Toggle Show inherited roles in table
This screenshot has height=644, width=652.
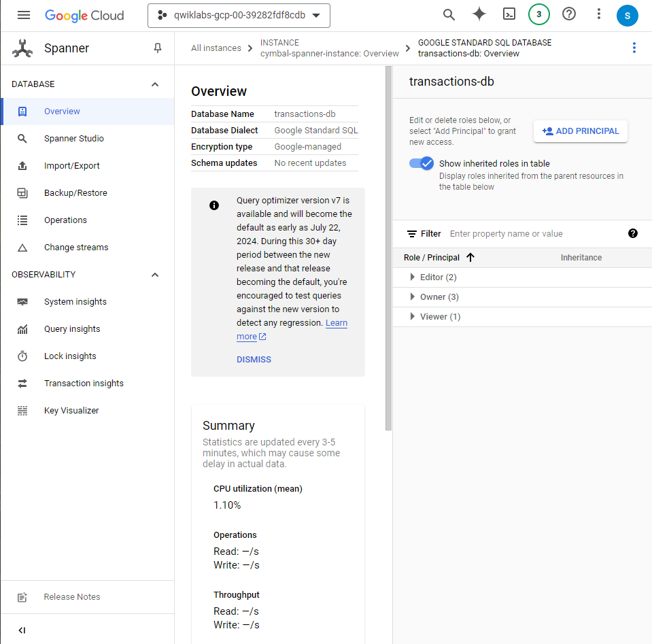tap(422, 163)
